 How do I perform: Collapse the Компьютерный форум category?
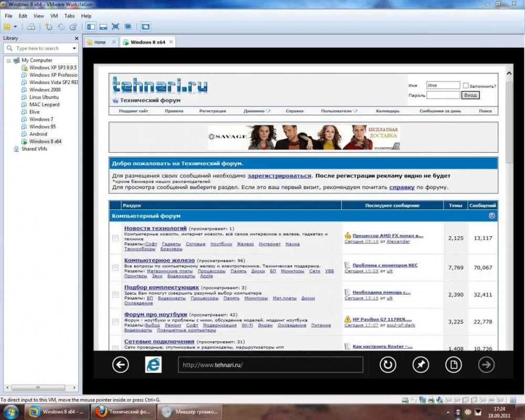(x=491, y=216)
